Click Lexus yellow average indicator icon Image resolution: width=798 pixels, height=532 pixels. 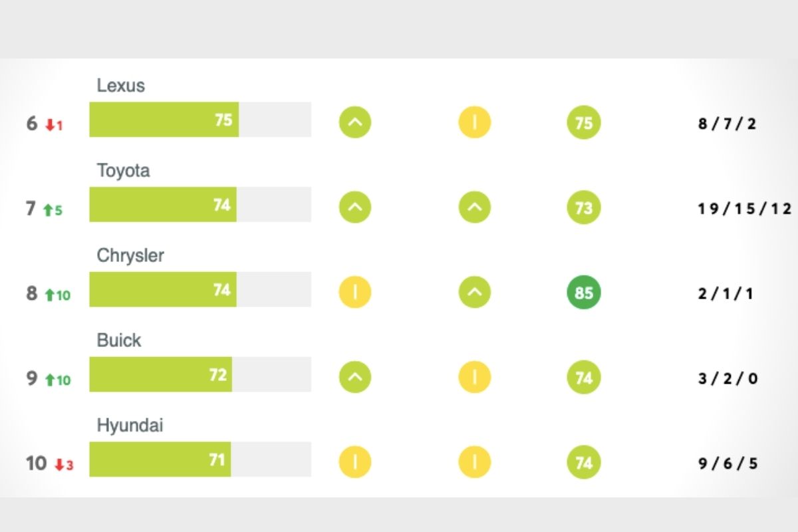pyautogui.click(x=474, y=122)
